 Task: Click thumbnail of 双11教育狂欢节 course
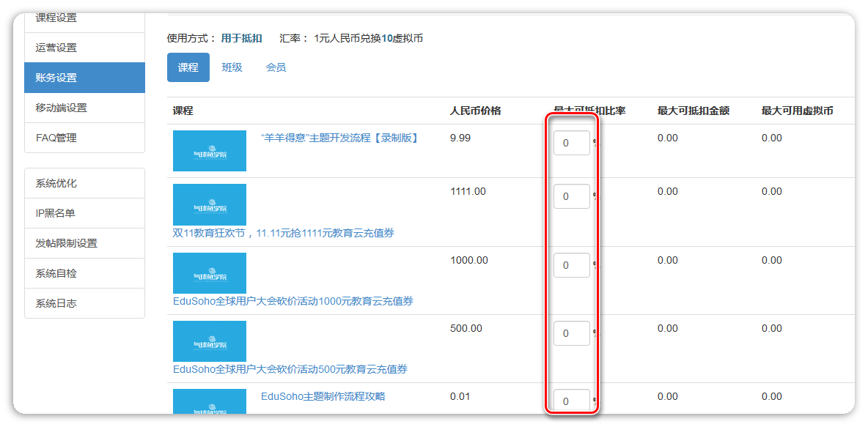click(210, 204)
